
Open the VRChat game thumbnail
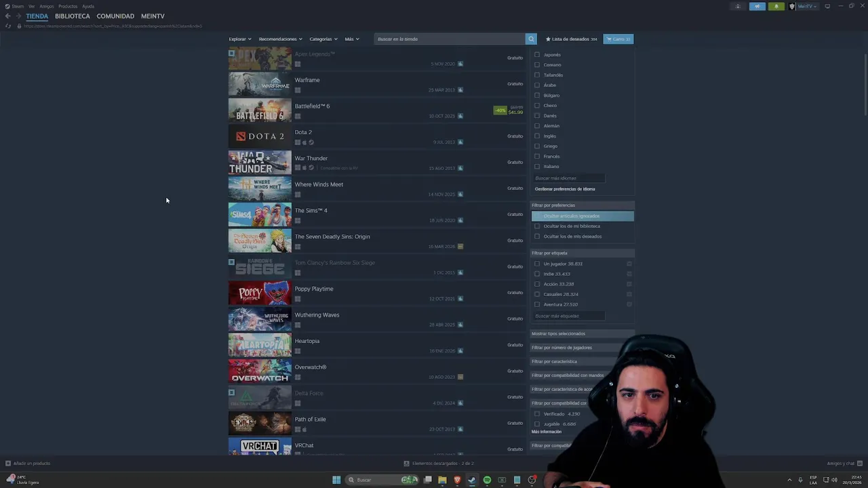click(x=260, y=446)
